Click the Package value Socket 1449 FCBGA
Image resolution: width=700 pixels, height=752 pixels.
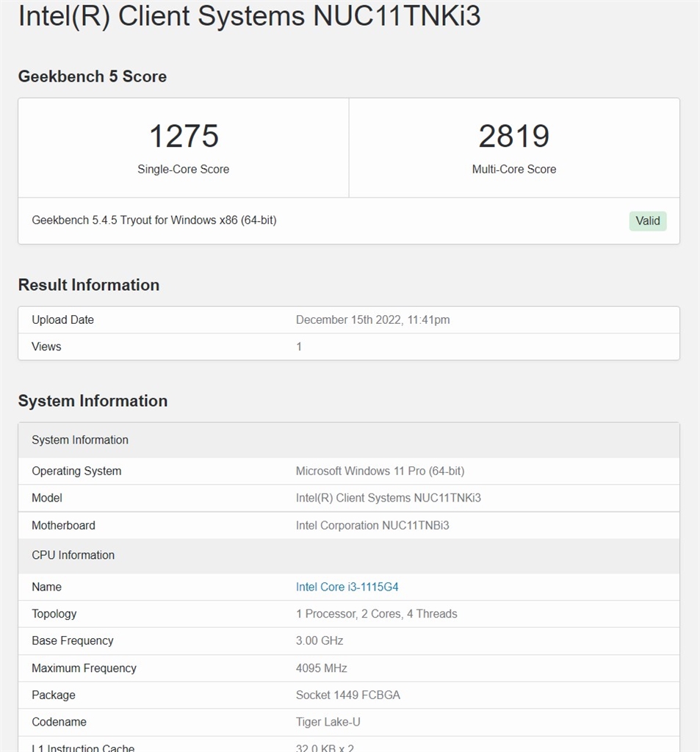pos(347,695)
